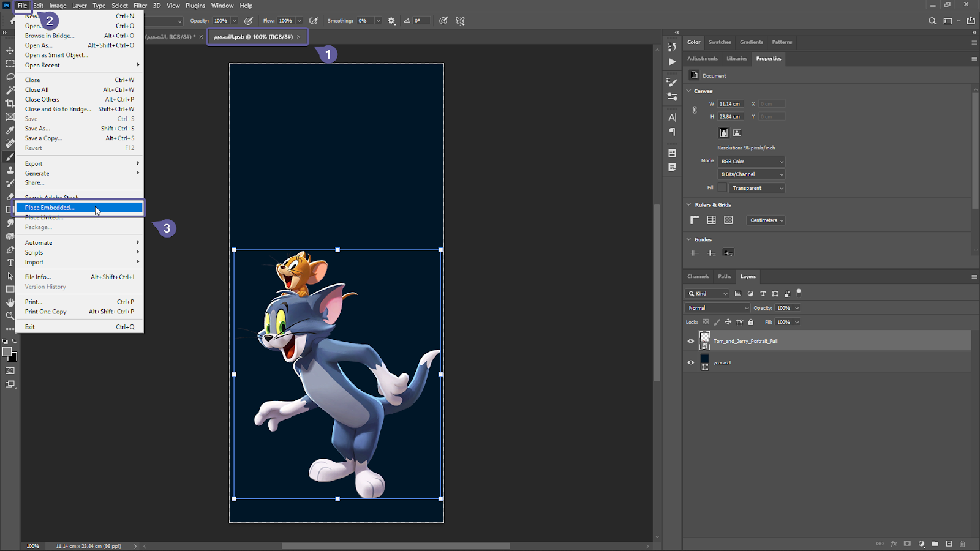Open the Character panel icon
980x551 pixels.
pyautogui.click(x=672, y=118)
